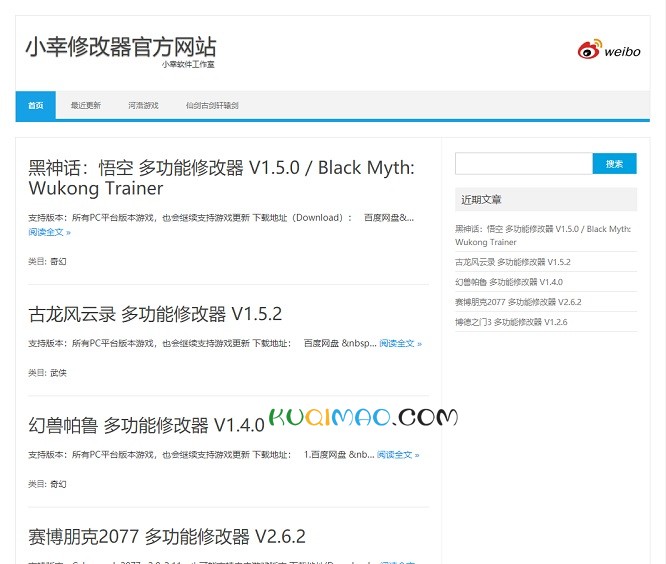Open the 古龙风云录 多功能修改器 V1.5.2 post title

click(x=155, y=314)
